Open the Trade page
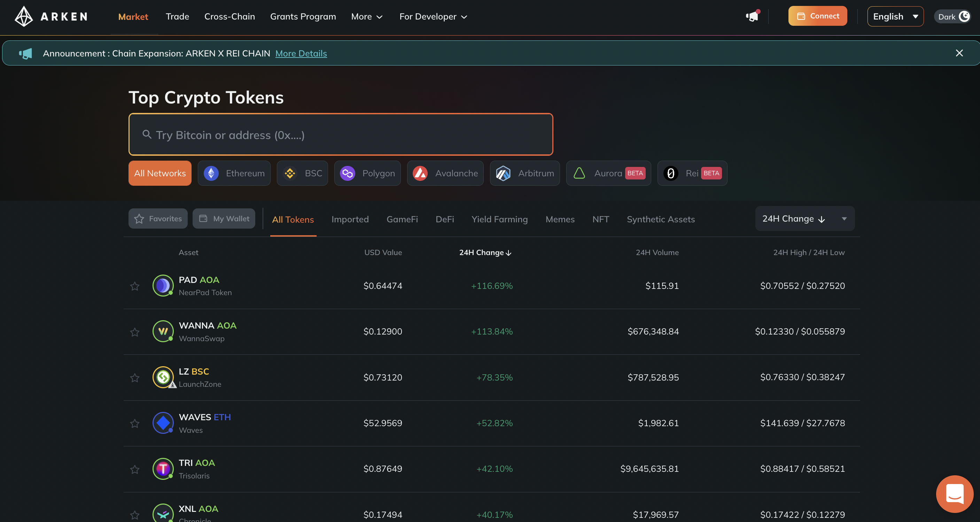 [x=177, y=17]
